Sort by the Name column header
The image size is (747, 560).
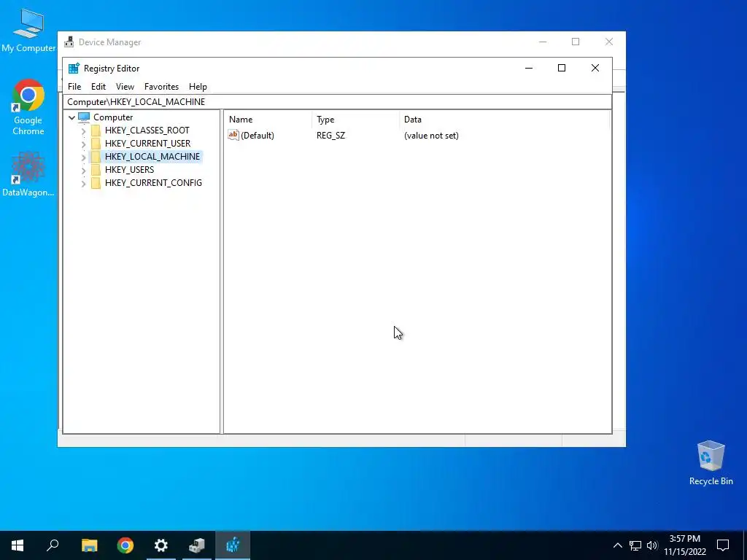[268, 120]
